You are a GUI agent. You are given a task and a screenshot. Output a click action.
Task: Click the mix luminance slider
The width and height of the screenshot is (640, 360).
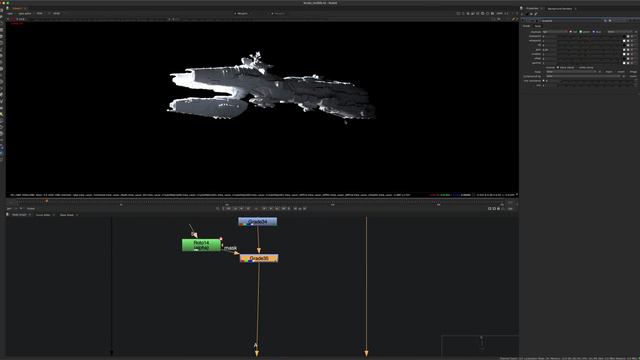597,81
